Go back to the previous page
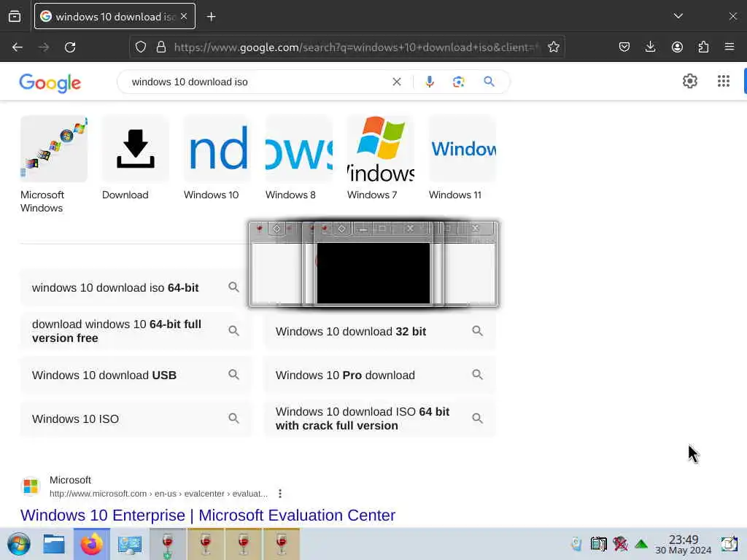 [x=18, y=47]
